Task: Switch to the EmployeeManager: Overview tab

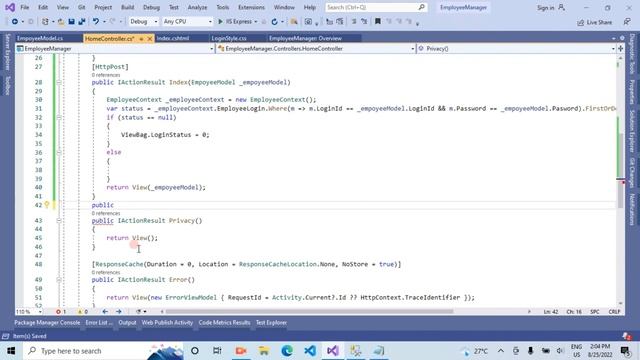Action: coord(305,38)
